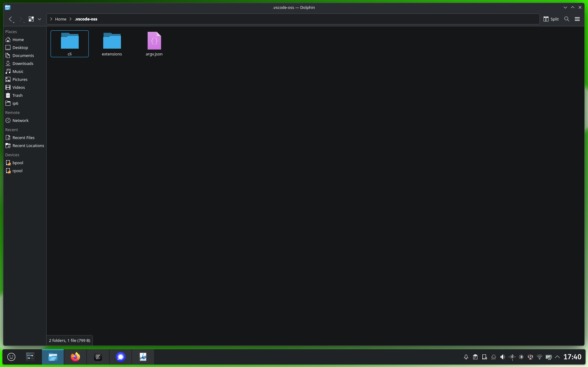Select the cli folder
Viewport: 588px width, 367px height.
click(70, 44)
